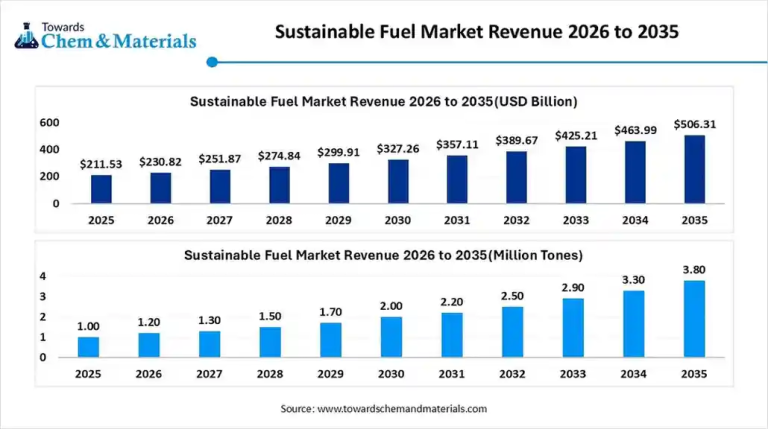The height and width of the screenshot is (429, 768).
Task: Click the 2025 dark blue revenue bar
Action: click(x=101, y=189)
